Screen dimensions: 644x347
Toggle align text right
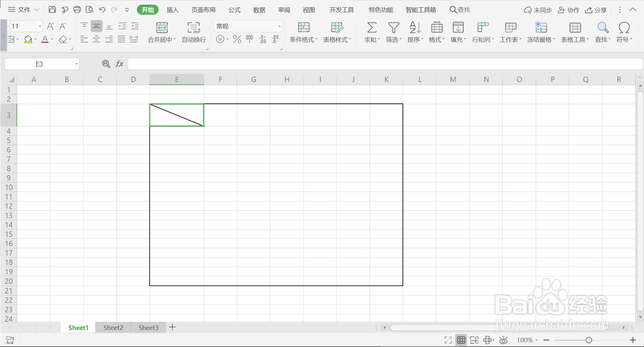tap(109, 39)
